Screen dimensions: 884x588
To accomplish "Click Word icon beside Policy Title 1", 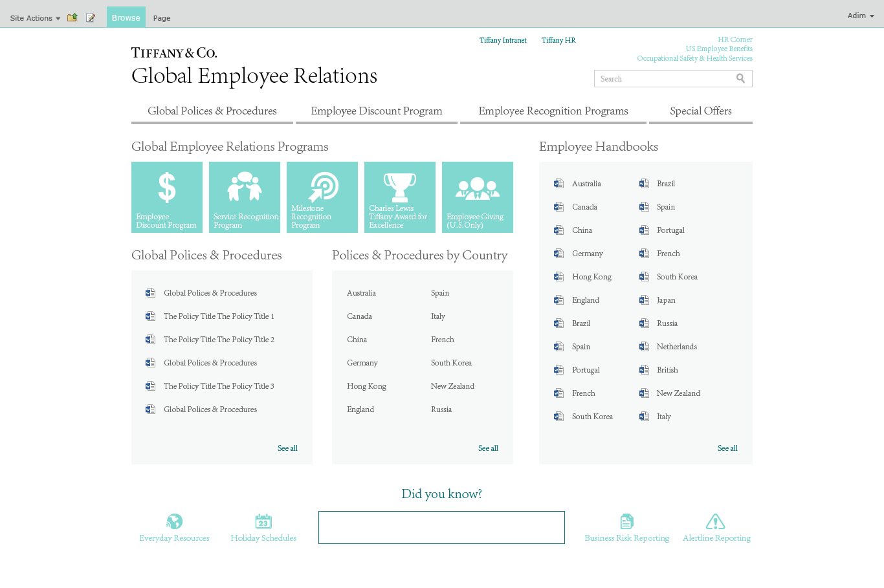I will coord(150,316).
